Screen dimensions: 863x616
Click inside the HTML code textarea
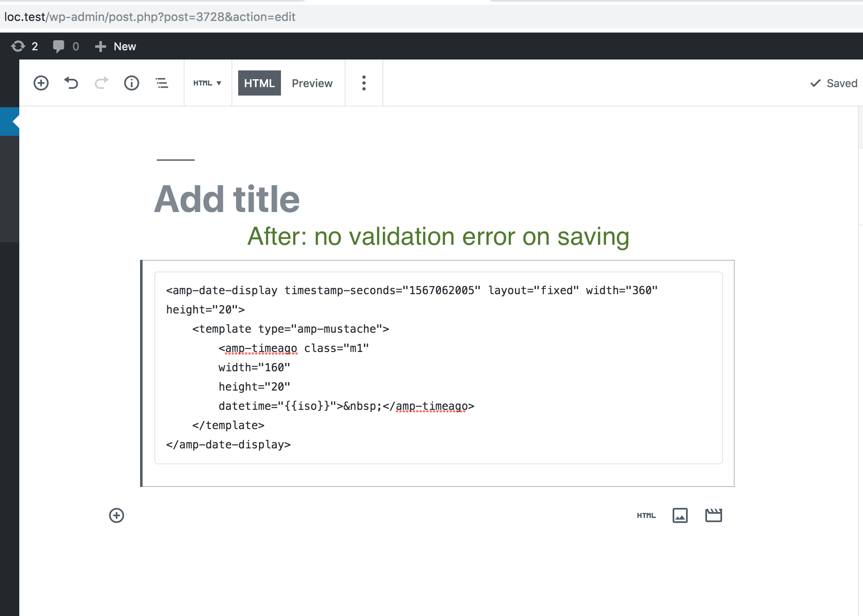438,368
